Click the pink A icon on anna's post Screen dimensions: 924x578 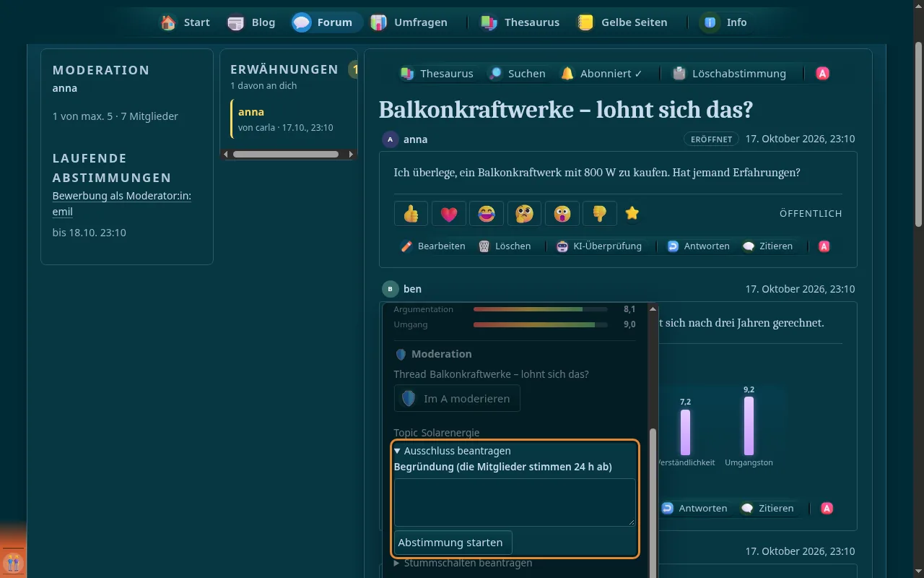824,246
